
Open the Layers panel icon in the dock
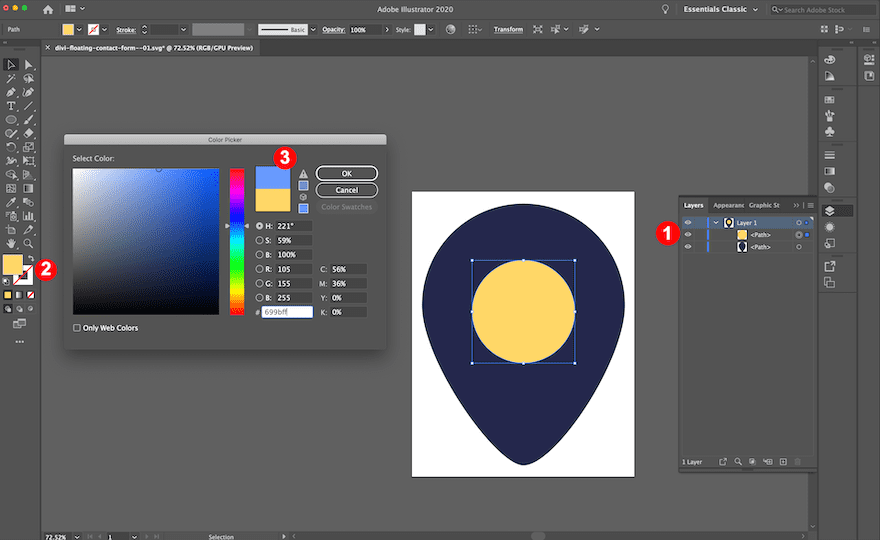click(x=829, y=211)
